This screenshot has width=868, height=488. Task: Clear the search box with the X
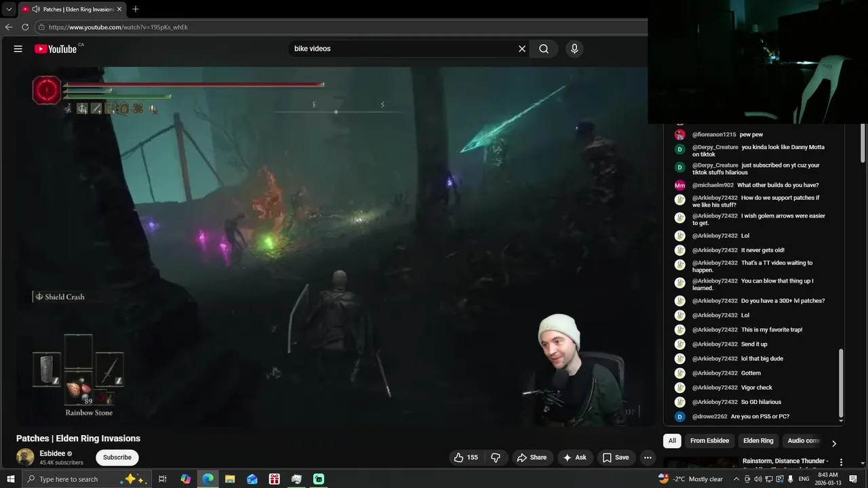(522, 49)
